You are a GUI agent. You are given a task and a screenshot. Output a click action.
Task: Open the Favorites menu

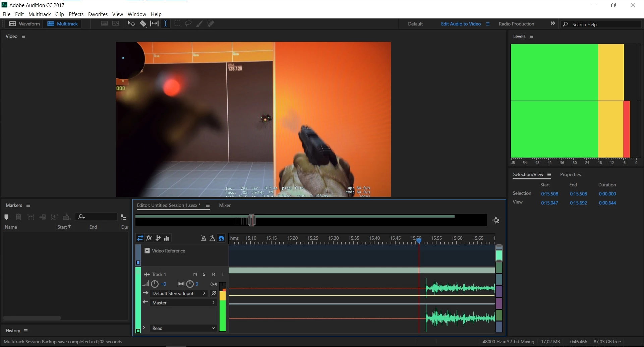98,14
